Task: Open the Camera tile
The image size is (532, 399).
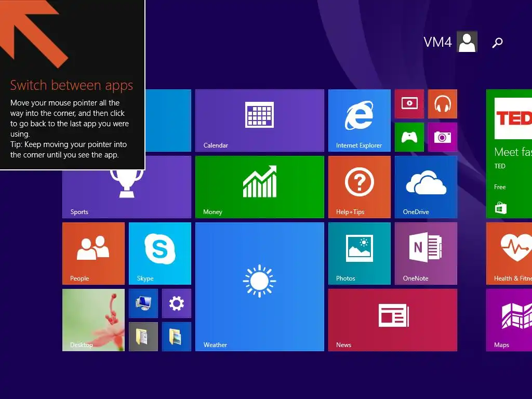Action: [x=443, y=137]
